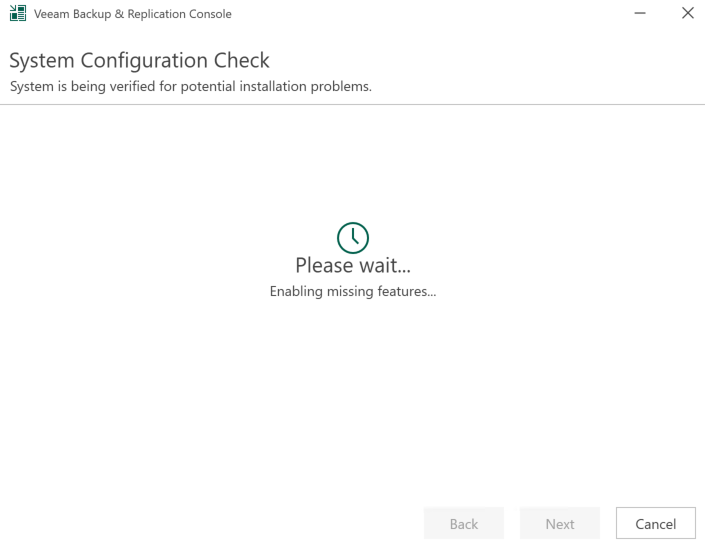Click the word 'System' in the large heading
This screenshot has width=705, height=549.
[43, 61]
